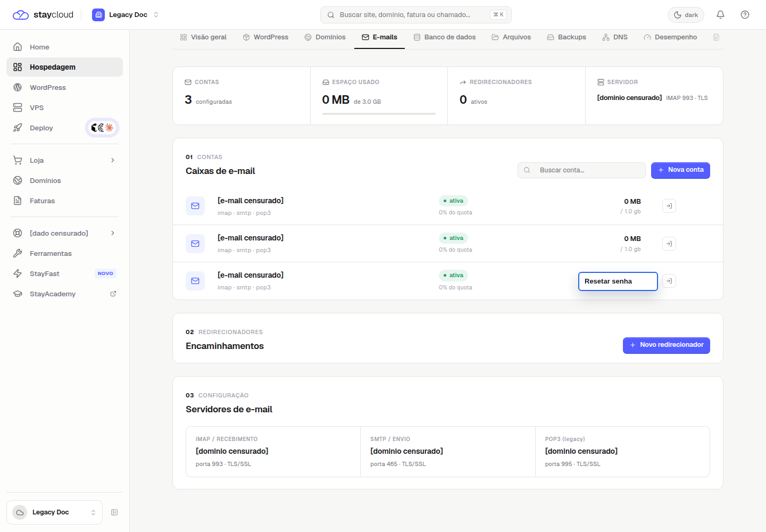Click the Nova conta button
Screen dimensions: 766x532
(680, 170)
